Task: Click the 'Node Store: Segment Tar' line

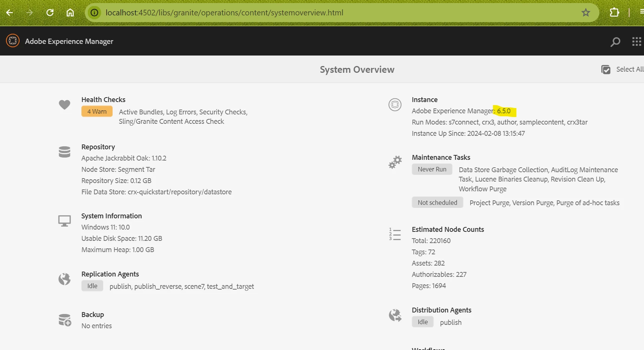Action: click(x=118, y=170)
